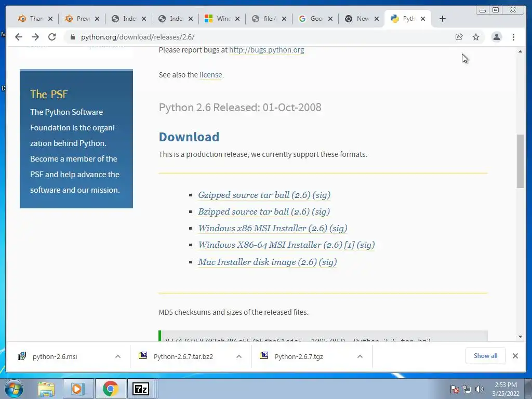
Task: Open downloaded Python-2.6.7.tar.bz2 file
Action: tap(183, 356)
